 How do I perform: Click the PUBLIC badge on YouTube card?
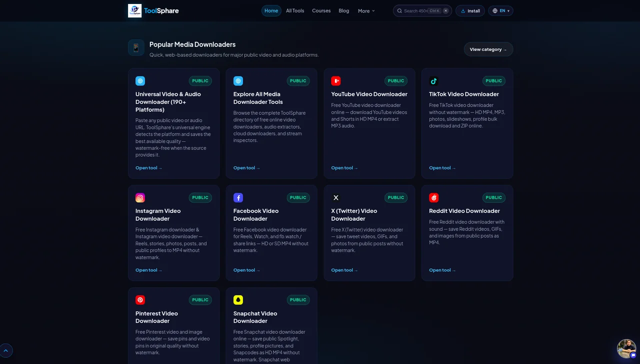click(x=396, y=81)
